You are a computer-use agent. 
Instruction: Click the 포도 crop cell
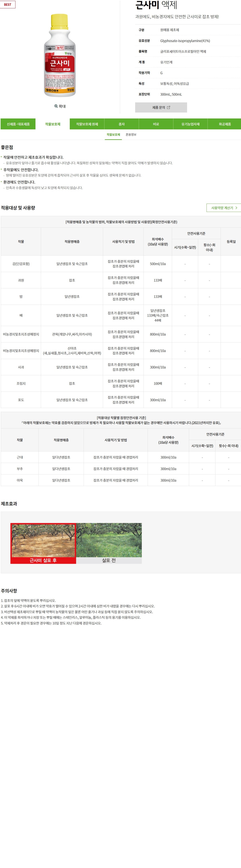pyautogui.click(x=21, y=400)
